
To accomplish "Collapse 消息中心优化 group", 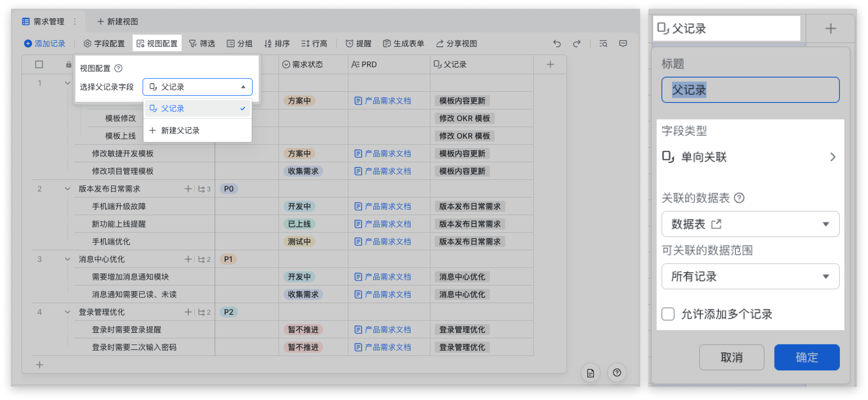I will point(67,259).
